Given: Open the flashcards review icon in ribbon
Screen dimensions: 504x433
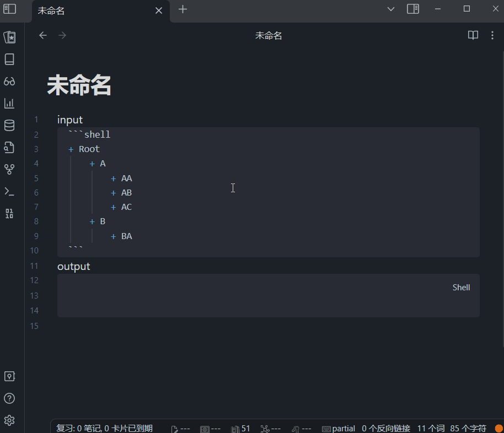Looking at the screenshot, I should click(9, 37).
